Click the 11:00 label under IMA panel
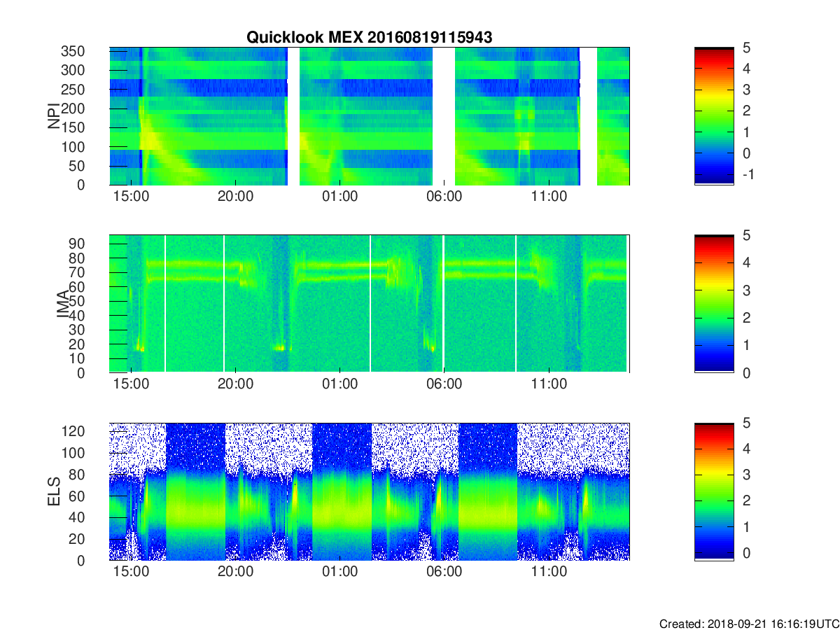This screenshot has height=630, width=840. tap(549, 384)
